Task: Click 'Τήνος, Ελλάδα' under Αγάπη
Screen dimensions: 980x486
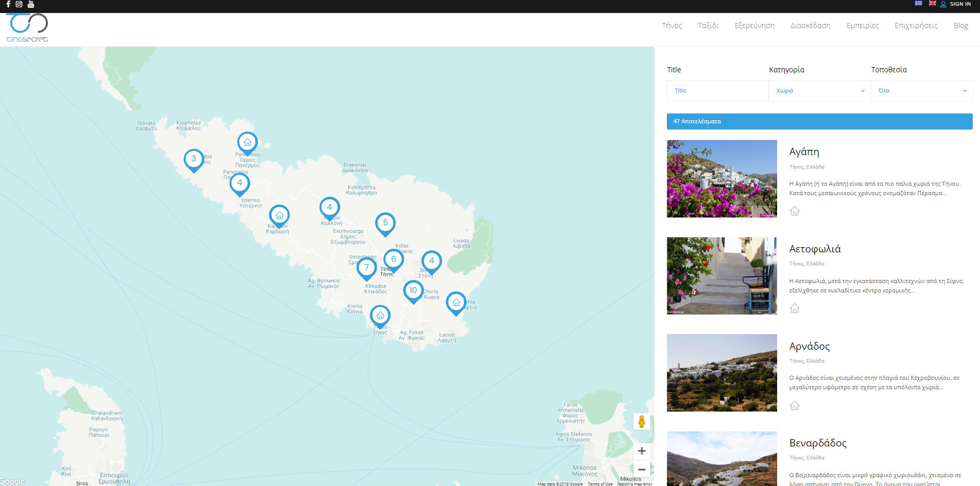Action: tap(807, 167)
